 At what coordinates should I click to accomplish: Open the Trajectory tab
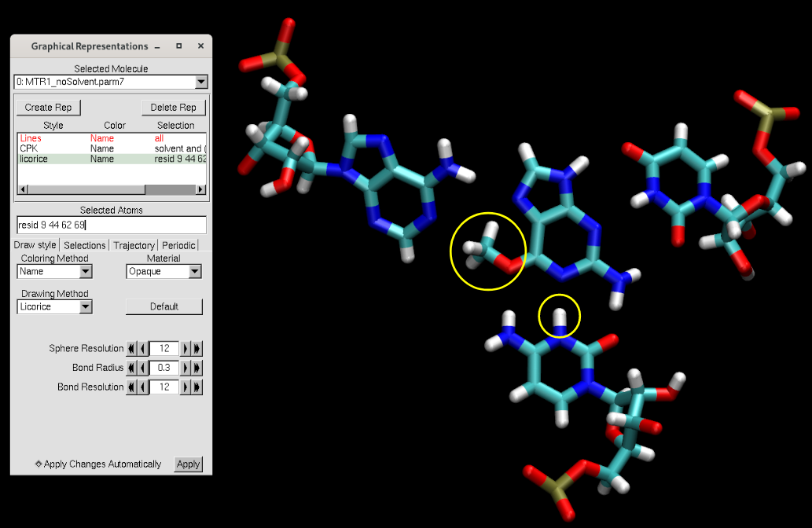click(x=134, y=245)
